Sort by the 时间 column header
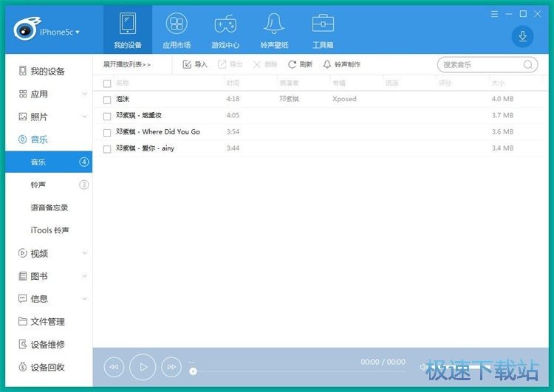 [x=233, y=83]
